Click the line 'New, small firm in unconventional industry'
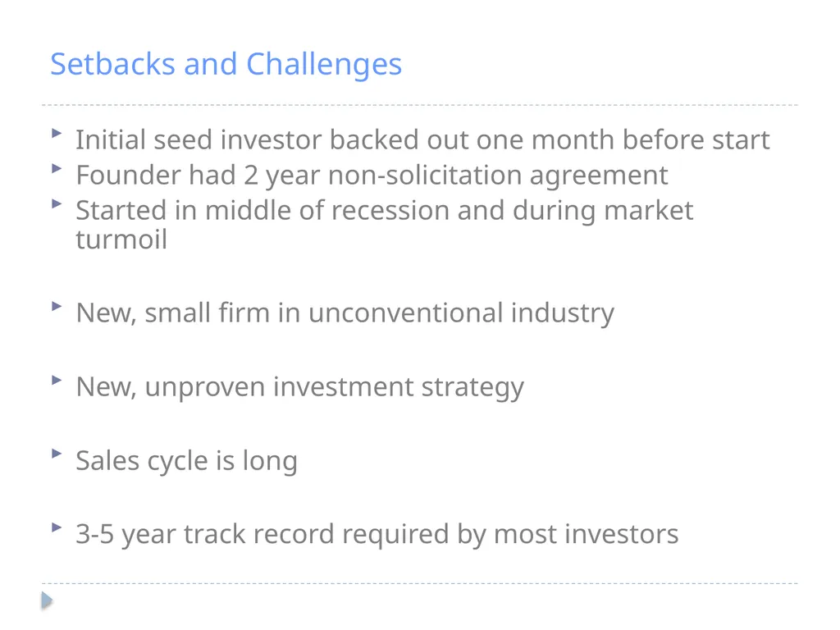This screenshot has height=630, width=840. click(x=345, y=313)
